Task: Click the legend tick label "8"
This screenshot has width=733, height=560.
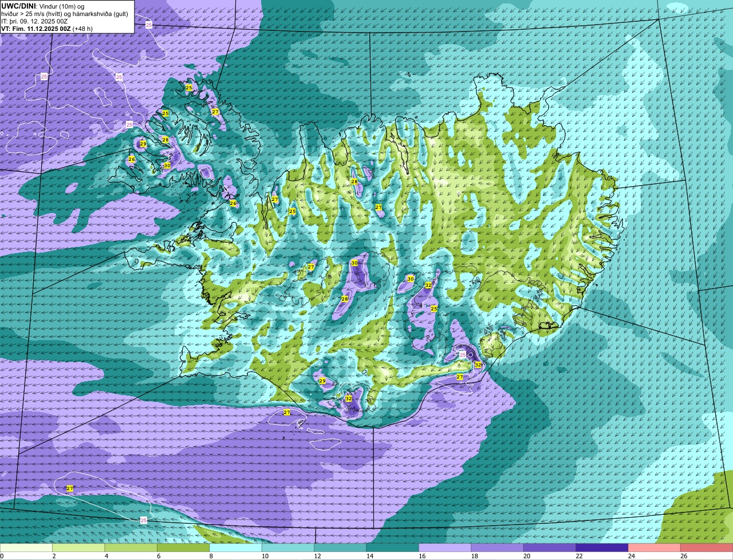Action: (211, 556)
